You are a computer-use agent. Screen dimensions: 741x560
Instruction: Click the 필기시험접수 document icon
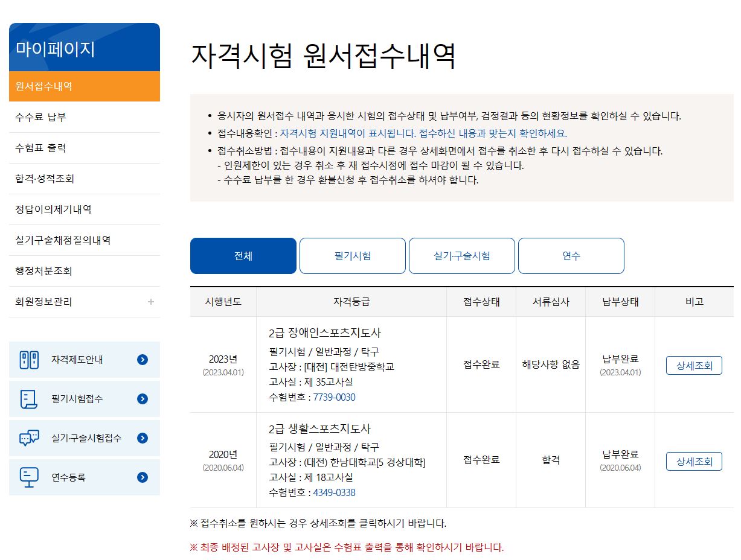pos(29,399)
